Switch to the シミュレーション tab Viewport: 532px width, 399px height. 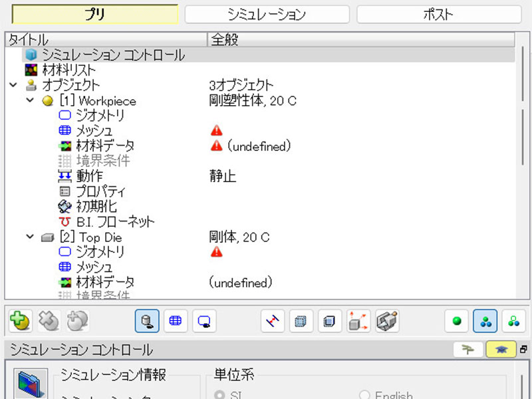click(267, 14)
